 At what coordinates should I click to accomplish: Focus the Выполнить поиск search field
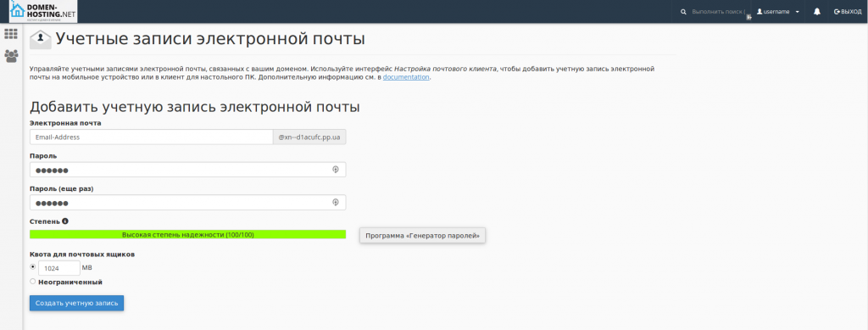click(718, 12)
